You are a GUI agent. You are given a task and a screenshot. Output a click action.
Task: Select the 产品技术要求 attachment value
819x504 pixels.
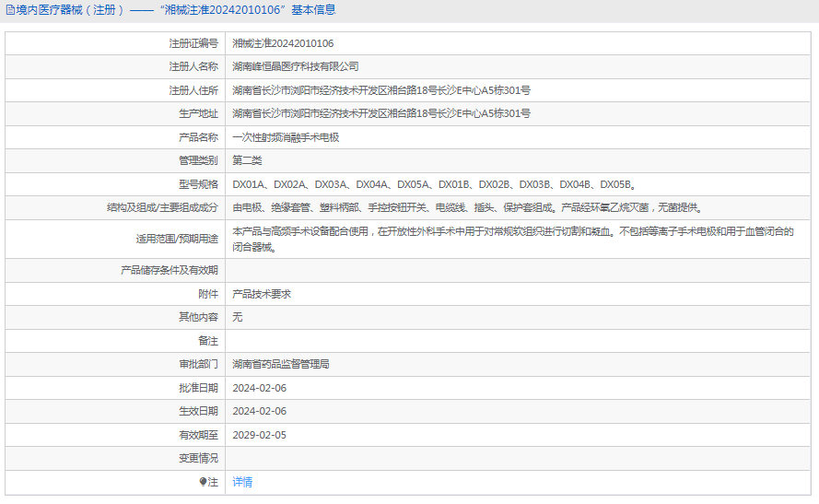[262, 294]
